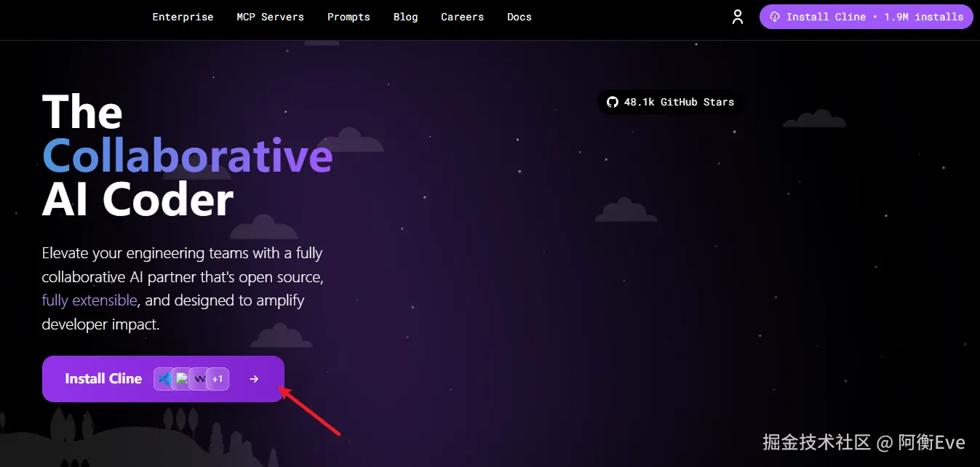The width and height of the screenshot is (980, 467).
Task: Click the cloud download icon in header button
Action: click(775, 17)
